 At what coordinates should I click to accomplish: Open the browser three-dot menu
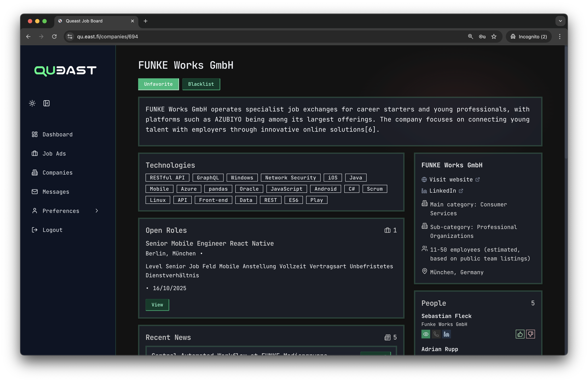tap(560, 36)
